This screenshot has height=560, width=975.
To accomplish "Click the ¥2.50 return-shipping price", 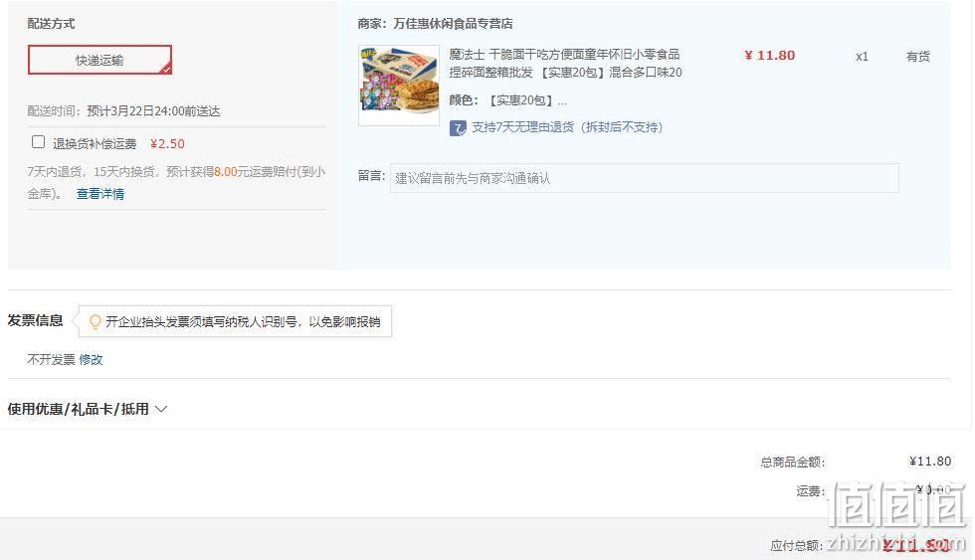I will tap(167, 143).
